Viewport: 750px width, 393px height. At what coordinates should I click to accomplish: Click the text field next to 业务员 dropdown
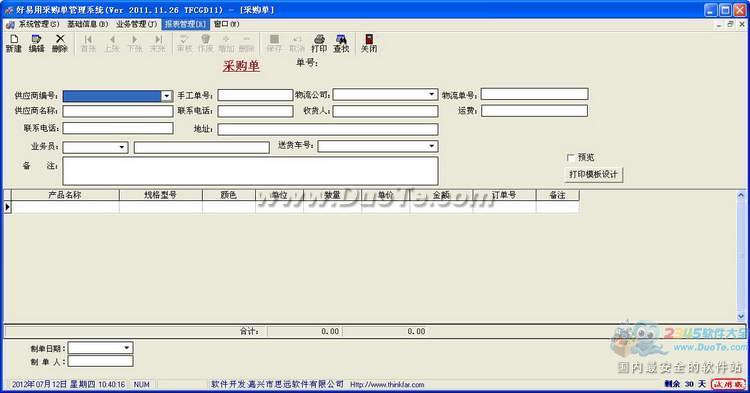201,147
